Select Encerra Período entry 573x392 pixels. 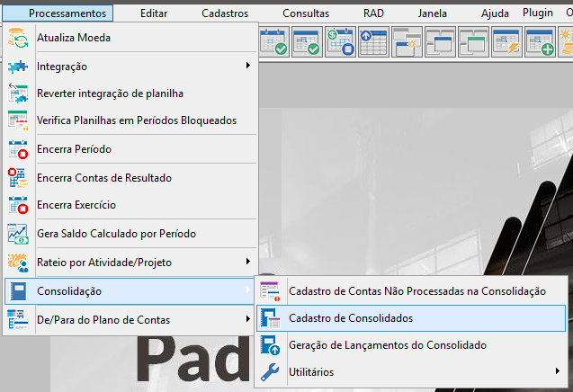tap(130, 149)
